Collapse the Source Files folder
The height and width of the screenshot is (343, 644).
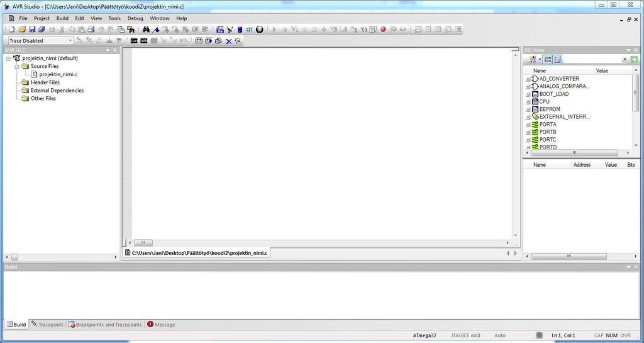coord(17,67)
